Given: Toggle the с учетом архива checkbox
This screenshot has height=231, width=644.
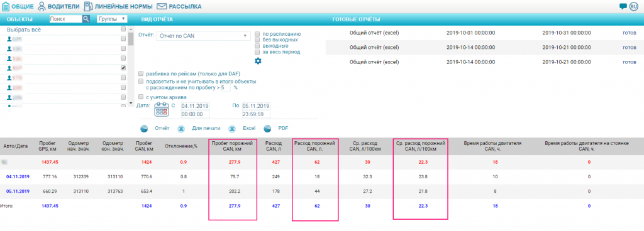Looking at the screenshot, I should (141, 97).
